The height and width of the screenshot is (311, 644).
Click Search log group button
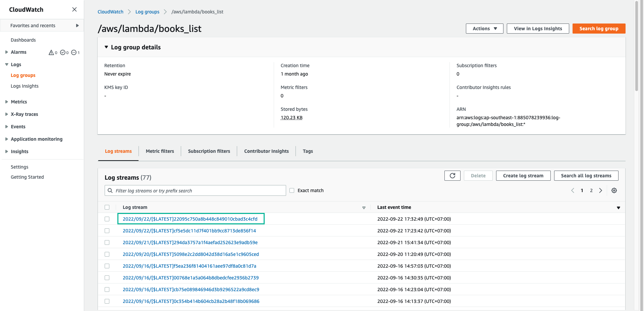tap(599, 29)
